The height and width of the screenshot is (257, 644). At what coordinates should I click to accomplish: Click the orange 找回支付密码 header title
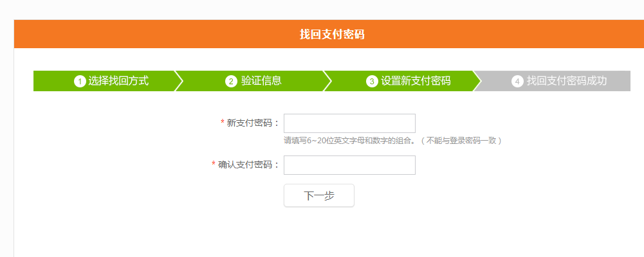pos(332,34)
